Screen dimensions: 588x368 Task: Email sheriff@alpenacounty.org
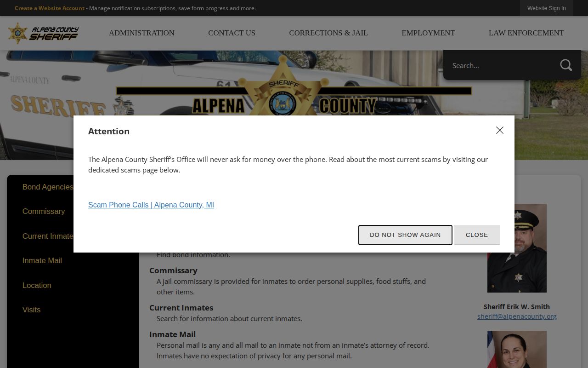(x=517, y=316)
